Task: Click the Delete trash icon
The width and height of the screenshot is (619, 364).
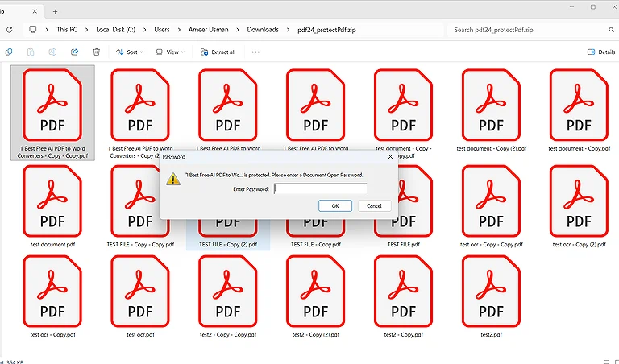Action: pos(97,52)
